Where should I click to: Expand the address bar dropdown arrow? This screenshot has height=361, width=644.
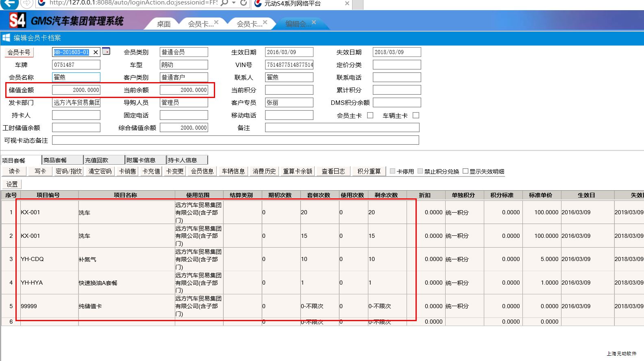[234, 3]
